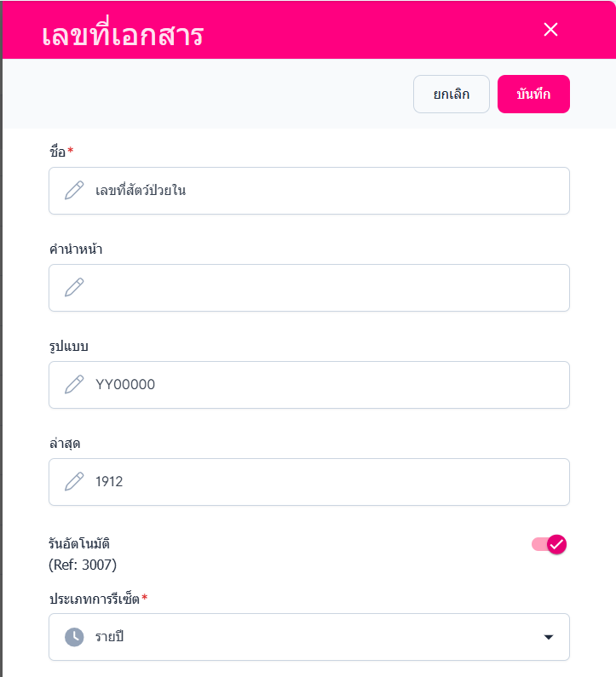Click the ยกเลิก button
Viewport: 616px width, 677px height.
[x=451, y=95]
